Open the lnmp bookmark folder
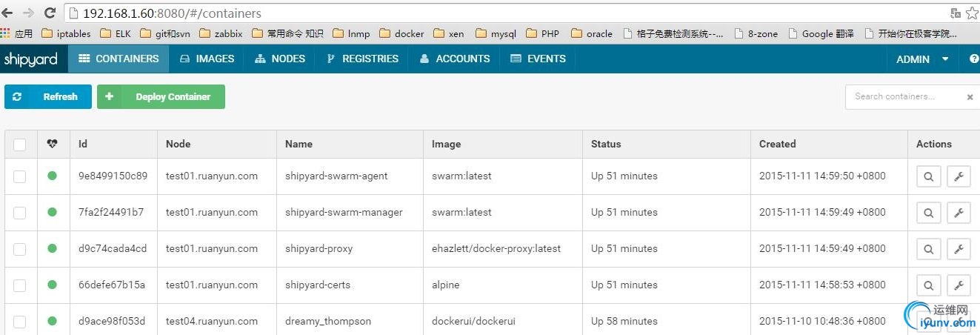 [x=351, y=33]
